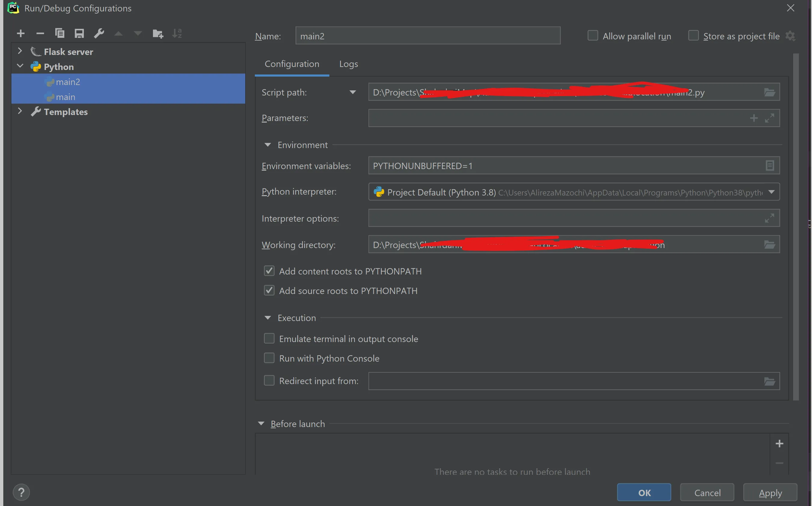
Task: Enable Allow parallel run checkbox
Action: pyautogui.click(x=593, y=36)
